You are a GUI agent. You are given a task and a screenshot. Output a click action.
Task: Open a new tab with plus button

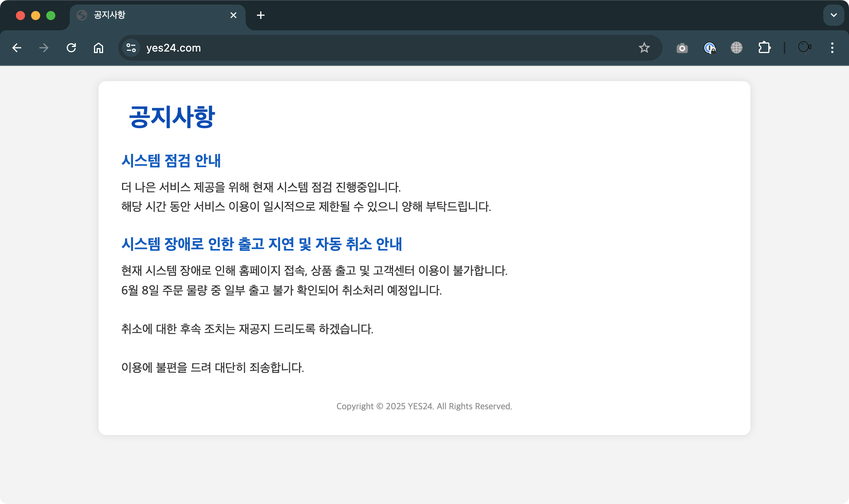point(261,15)
